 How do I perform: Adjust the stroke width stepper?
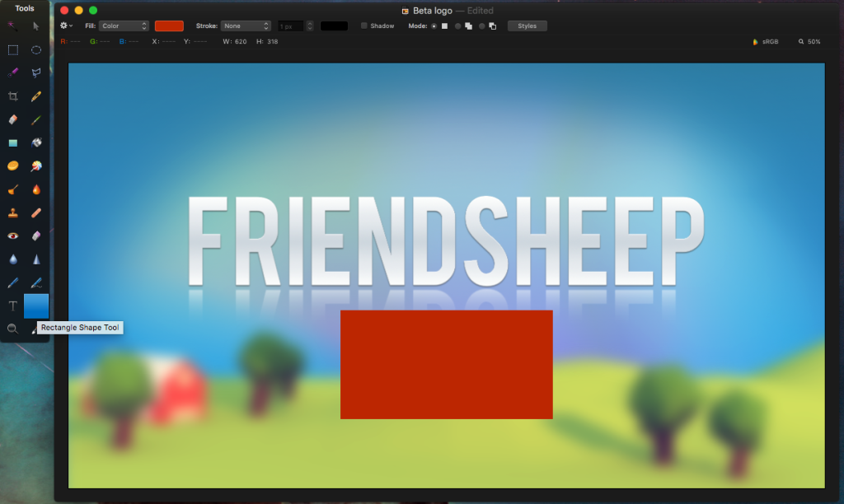tap(310, 26)
